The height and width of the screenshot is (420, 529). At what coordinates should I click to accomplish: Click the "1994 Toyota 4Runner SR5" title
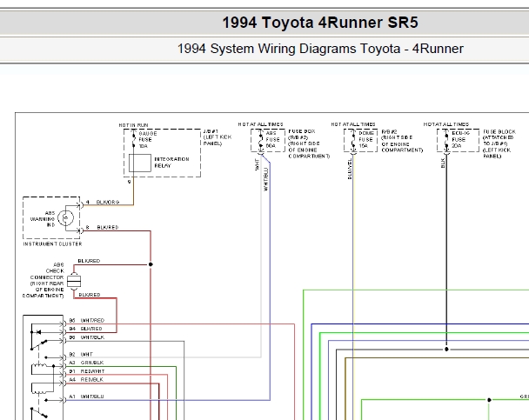tap(320, 23)
